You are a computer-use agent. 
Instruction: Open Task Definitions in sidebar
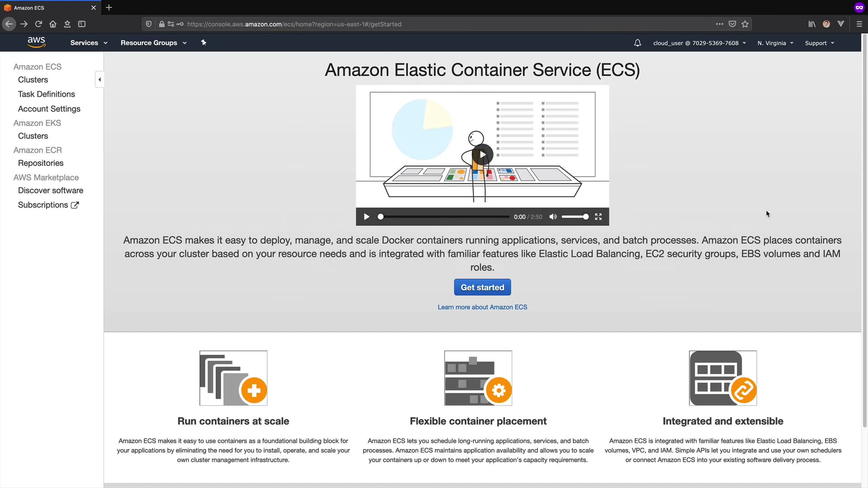pos(47,94)
